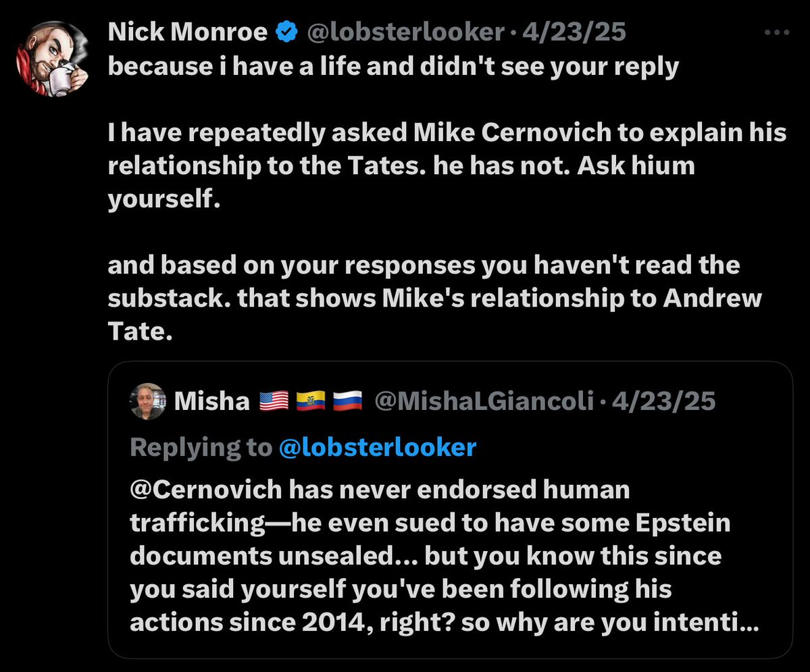The width and height of the screenshot is (810, 672).
Task: Click the US flag emoji beside Misha
Action: coord(274,402)
